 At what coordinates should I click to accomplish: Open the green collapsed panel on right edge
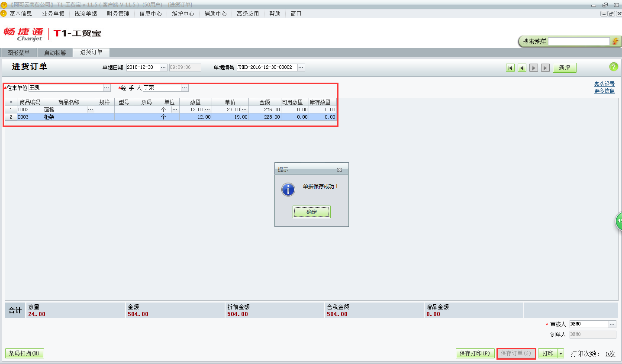tap(619, 222)
